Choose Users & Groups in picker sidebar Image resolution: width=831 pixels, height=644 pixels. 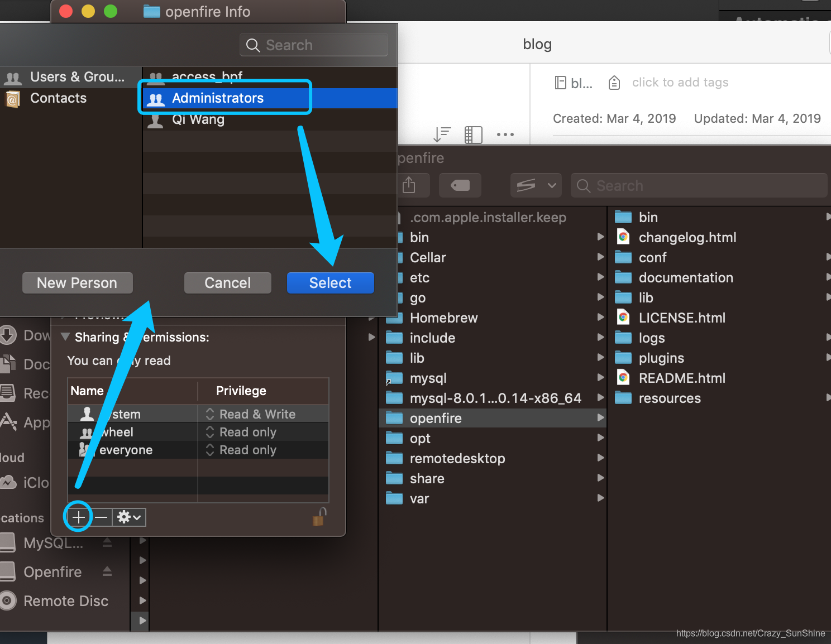pyautogui.click(x=70, y=77)
